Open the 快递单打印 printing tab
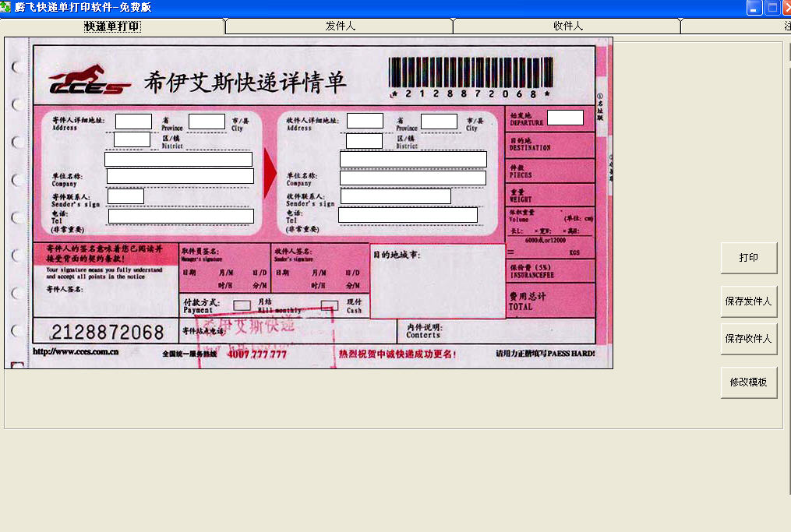The image size is (791, 532). pyautogui.click(x=113, y=26)
